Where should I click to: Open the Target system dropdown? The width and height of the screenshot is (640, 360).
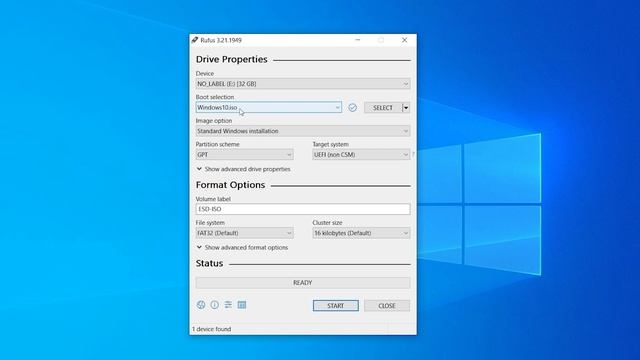tap(361, 155)
